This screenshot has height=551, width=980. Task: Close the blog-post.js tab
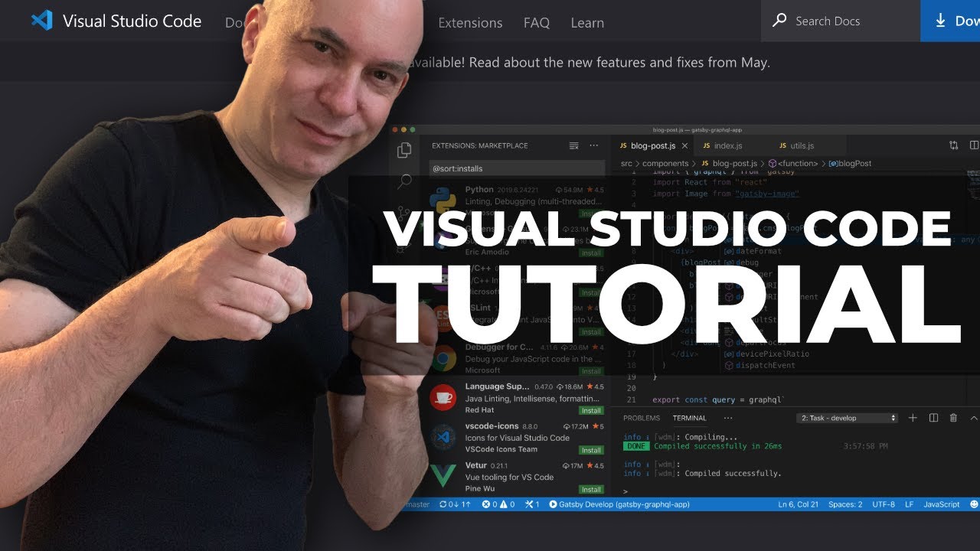coord(685,145)
